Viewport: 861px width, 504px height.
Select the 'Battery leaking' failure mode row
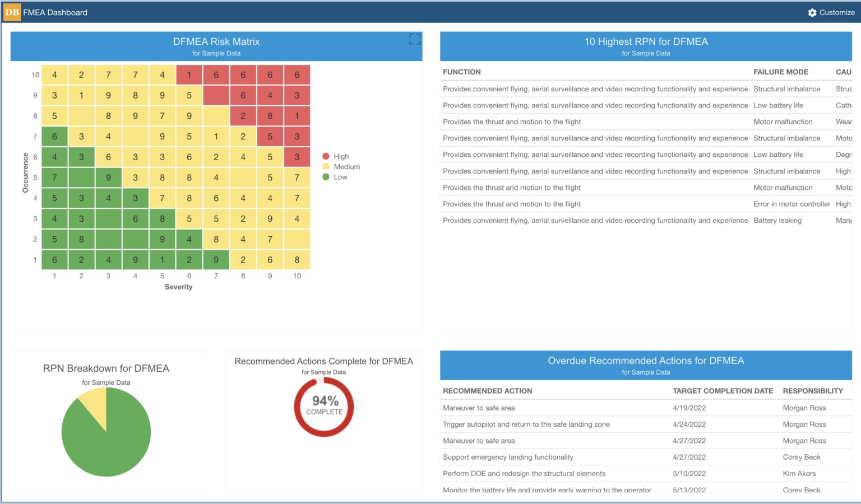coord(777,220)
